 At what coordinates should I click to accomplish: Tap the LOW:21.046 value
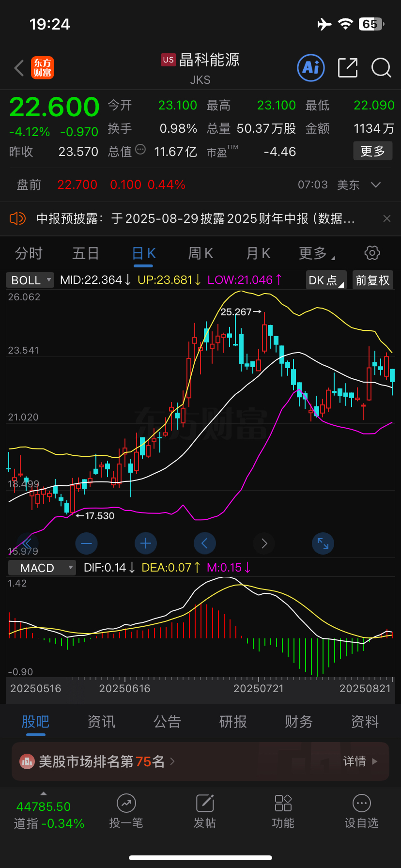245,280
